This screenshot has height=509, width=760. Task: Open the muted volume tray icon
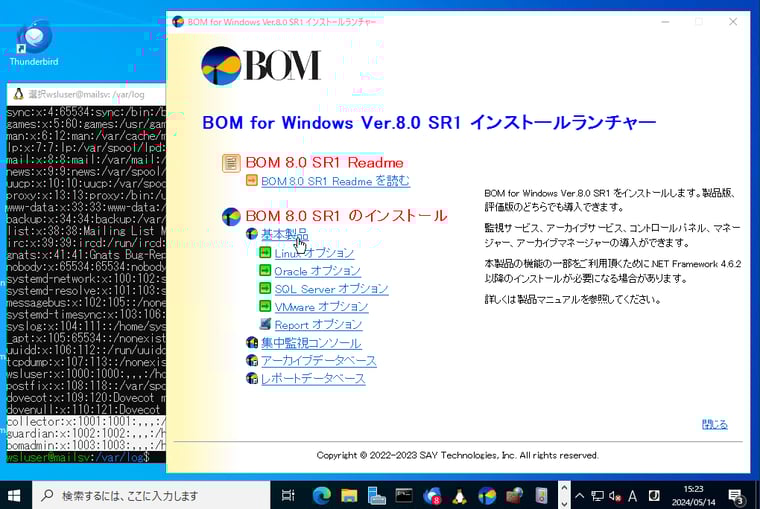coord(615,495)
